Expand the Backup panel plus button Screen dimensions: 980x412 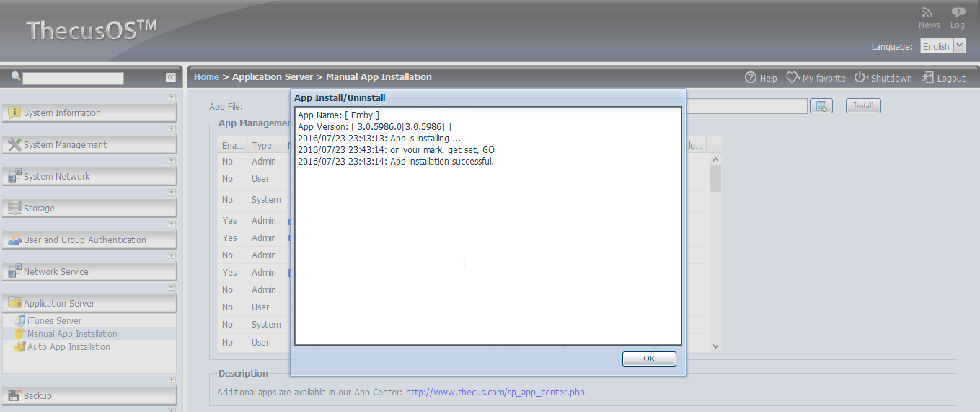(x=171, y=380)
